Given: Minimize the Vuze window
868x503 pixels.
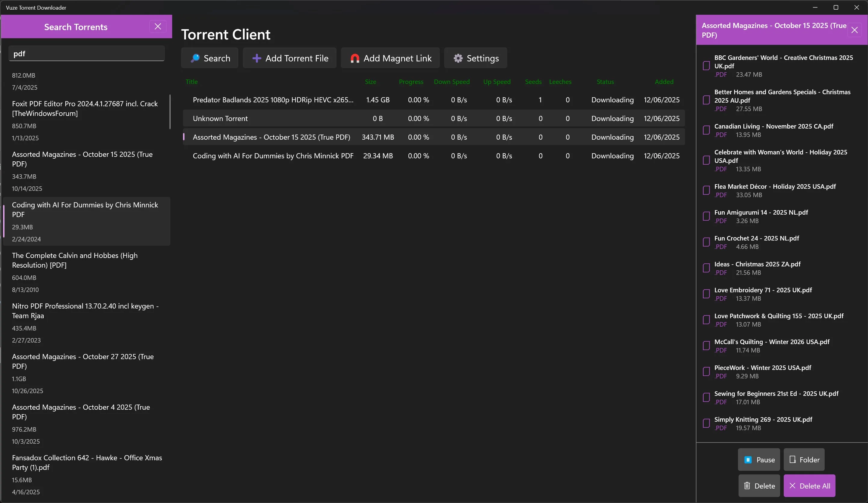Looking at the screenshot, I should pyautogui.click(x=815, y=7).
